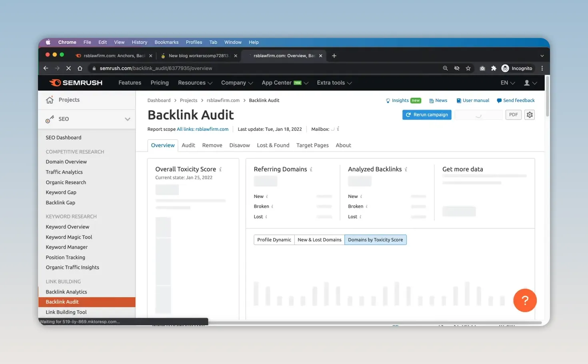Click the zoom magnifier icon in address bar
The height and width of the screenshot is (364, 588).
click(x=445, y=68)
